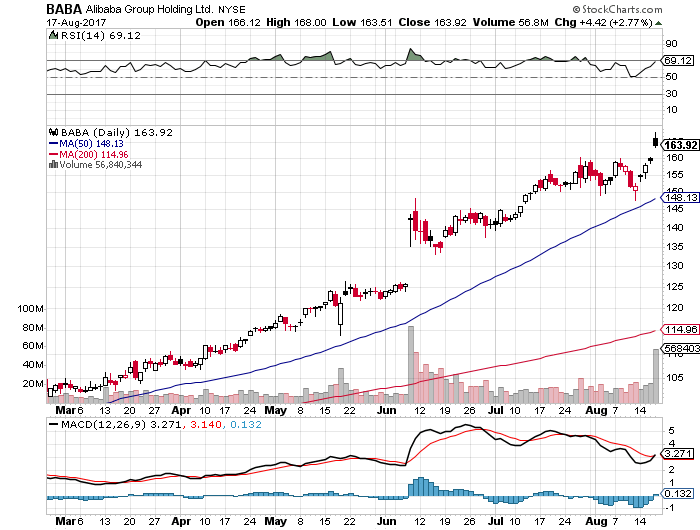700x530 pixels.
Task: Click the Jun label on price chart axis
Action: click(x=386, y=410)
